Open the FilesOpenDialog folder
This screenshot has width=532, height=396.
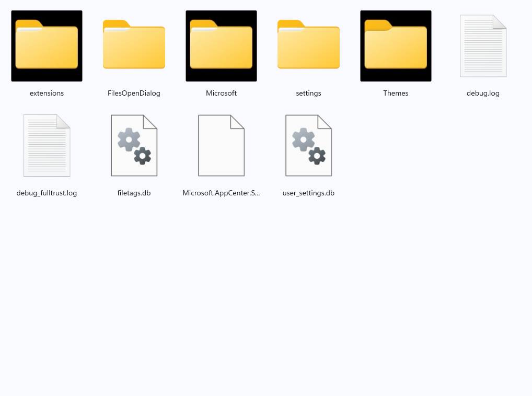pos(134,45)
